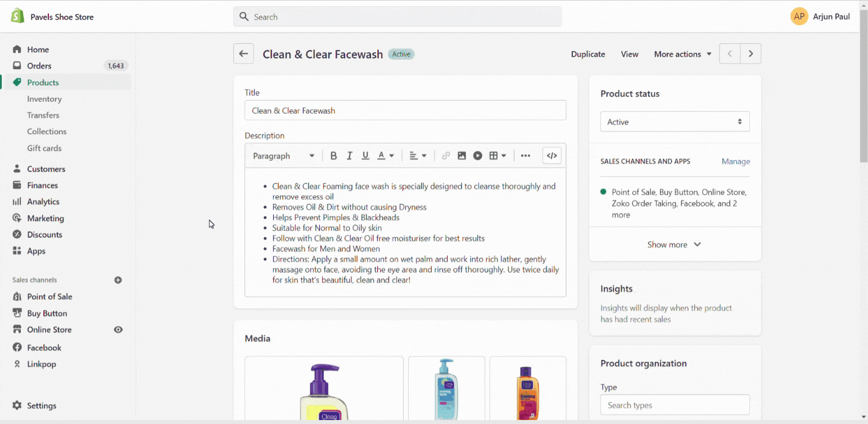This screenshot has height=424, width=868.
Task: Expand Show more channels
Action: coord(675,245)
